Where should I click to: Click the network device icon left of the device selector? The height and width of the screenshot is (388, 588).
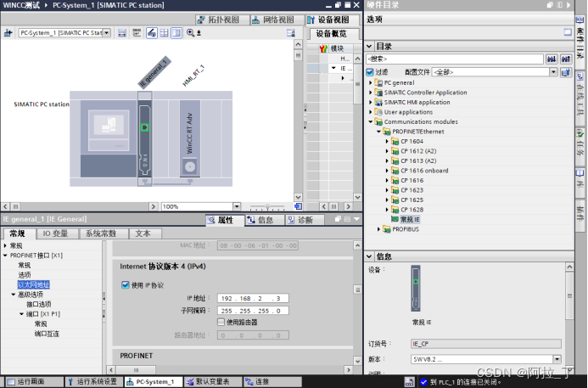click(8, 33)
